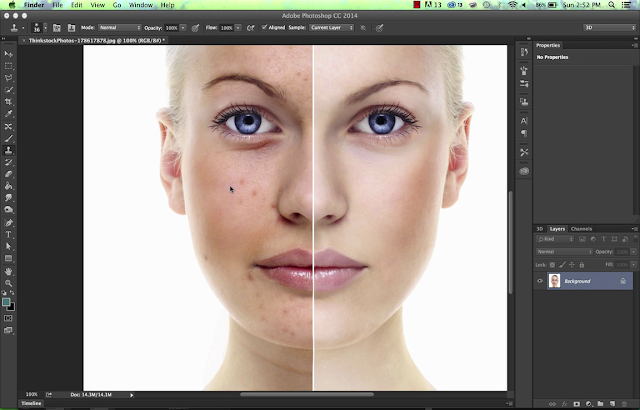
Task: Open the Kind filter dropdown in Layers
Action: point(555,239)
